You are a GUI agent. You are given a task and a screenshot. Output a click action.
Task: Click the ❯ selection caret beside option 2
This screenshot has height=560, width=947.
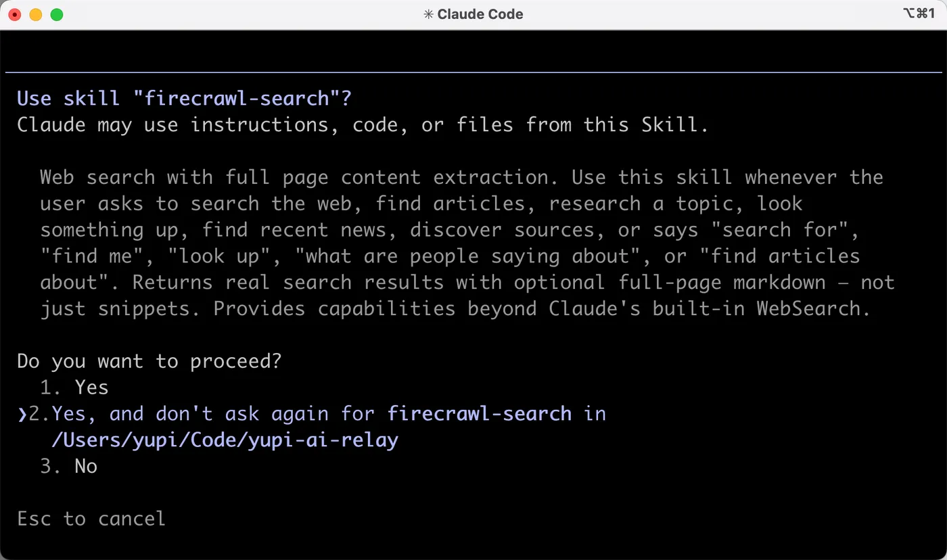(22, 414)
